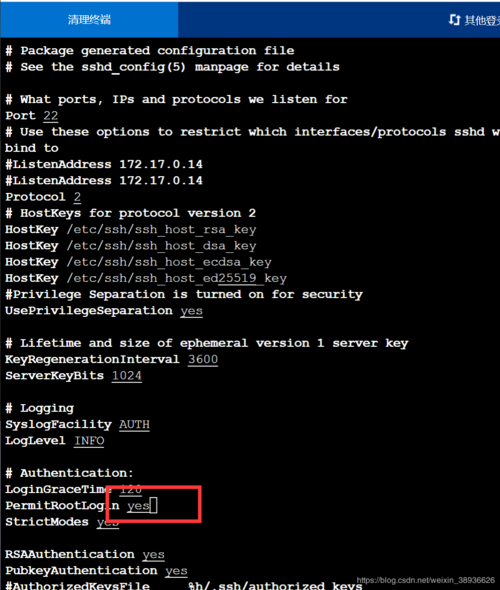
Task: Click the 其他登录 switch-login icon
Action: click(454, 20)
